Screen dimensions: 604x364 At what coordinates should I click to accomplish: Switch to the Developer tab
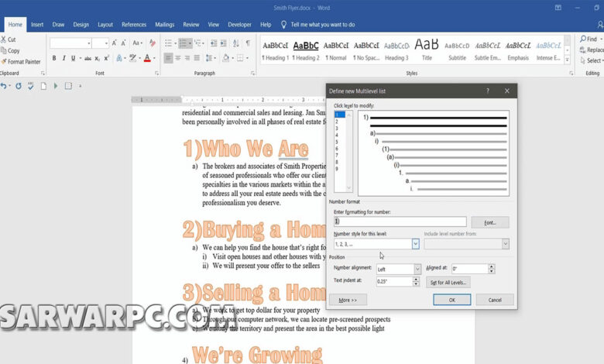pyautogui.click(x=239, y=25)
